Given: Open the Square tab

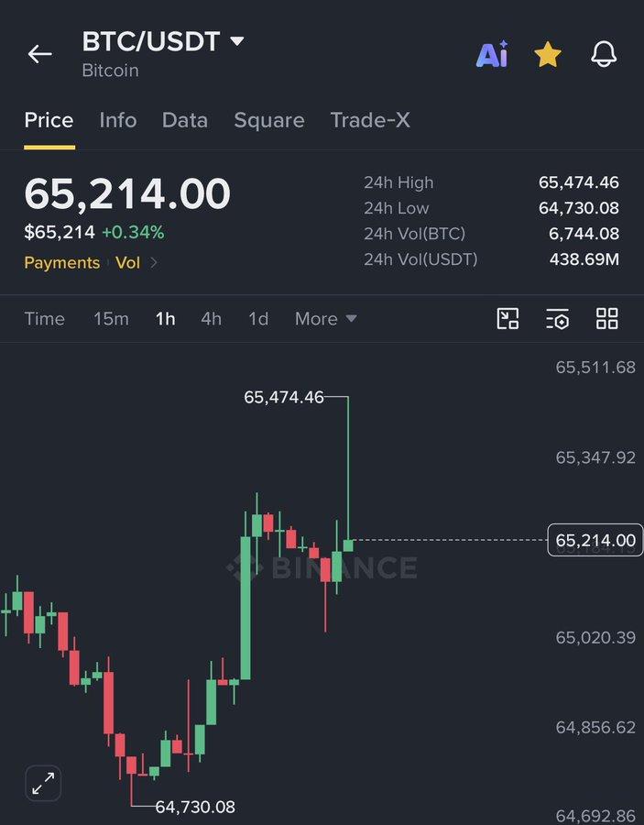Looking at the screenshot, I should coord(269,120).
